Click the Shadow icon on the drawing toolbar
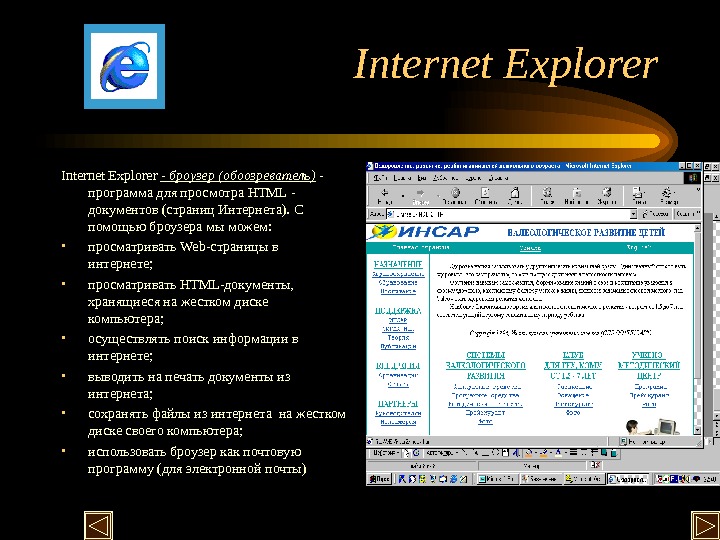Image resolution: width=720 pixels, height=540 pixels. [603, 453]
